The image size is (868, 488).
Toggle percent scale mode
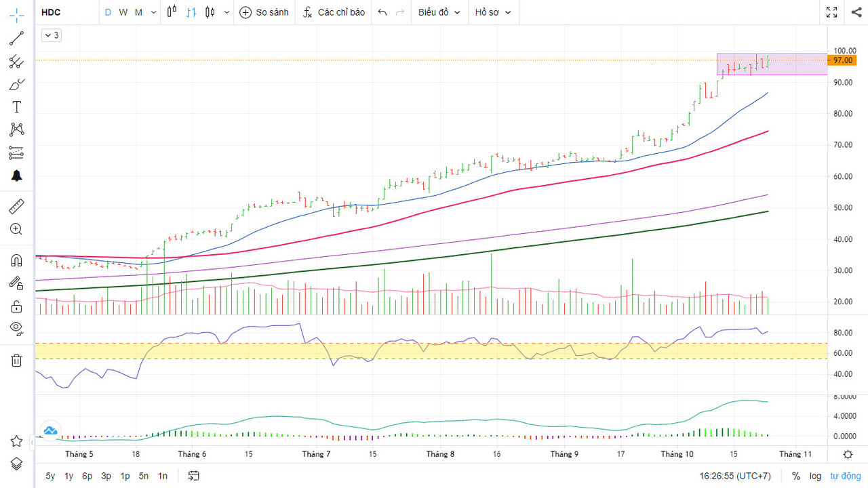[x=796, y=476]
